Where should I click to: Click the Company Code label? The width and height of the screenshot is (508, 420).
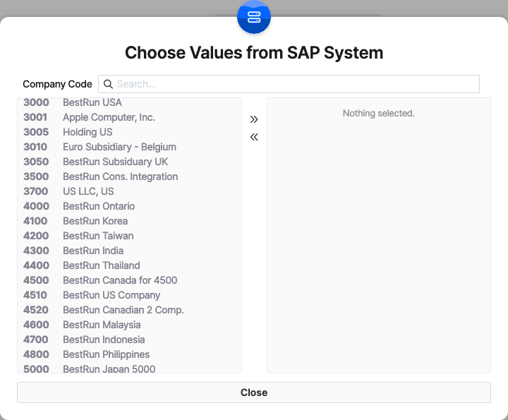(57, 84)
